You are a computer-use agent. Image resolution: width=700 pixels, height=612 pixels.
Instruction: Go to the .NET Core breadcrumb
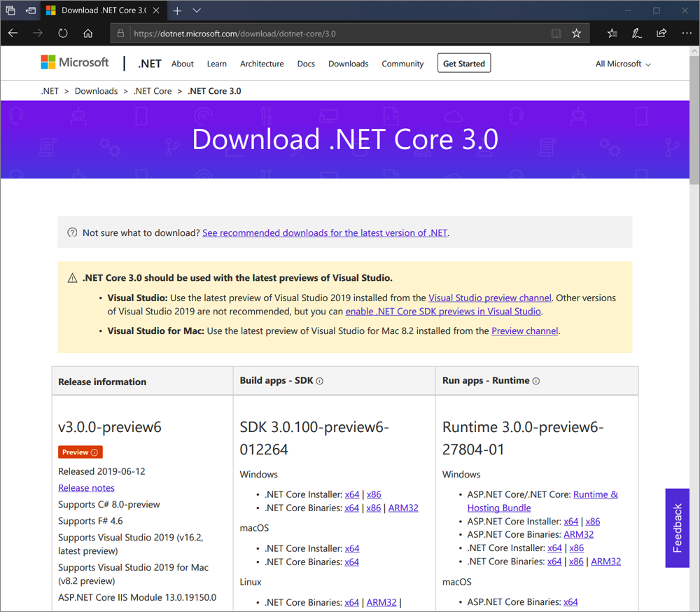pyautogui.click(x=153, y=91)
